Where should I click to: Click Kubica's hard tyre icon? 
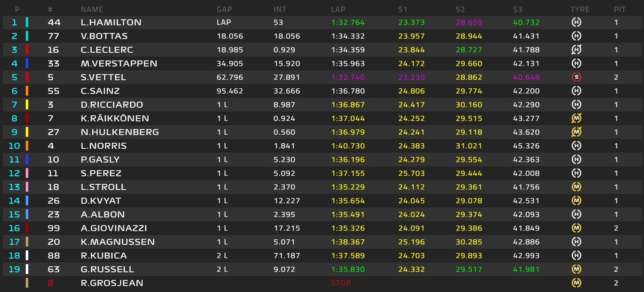[x=577, y=256]
